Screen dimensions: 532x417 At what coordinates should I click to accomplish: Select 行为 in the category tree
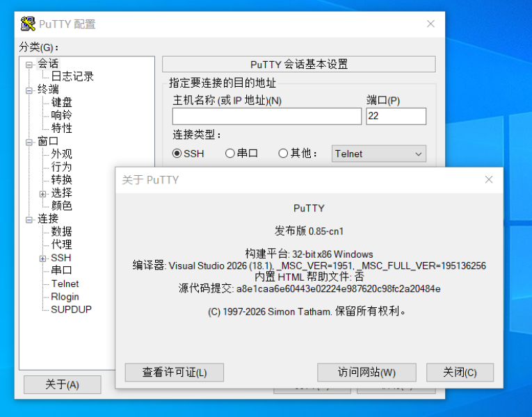61,167
